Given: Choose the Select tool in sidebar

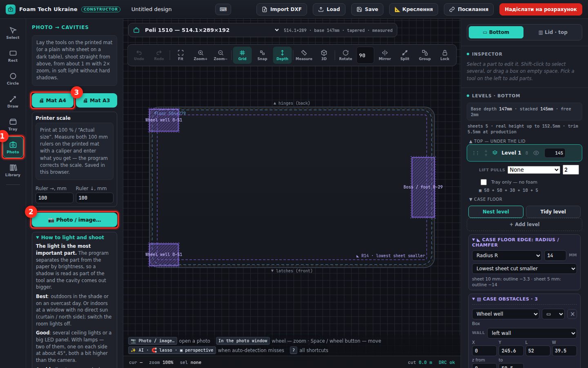Looking at the screenshot, I should tap(13, 33).
